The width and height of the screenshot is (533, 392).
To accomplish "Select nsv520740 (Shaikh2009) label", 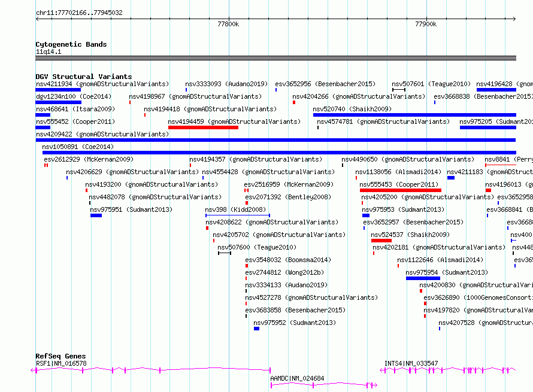I will (352, 109).
